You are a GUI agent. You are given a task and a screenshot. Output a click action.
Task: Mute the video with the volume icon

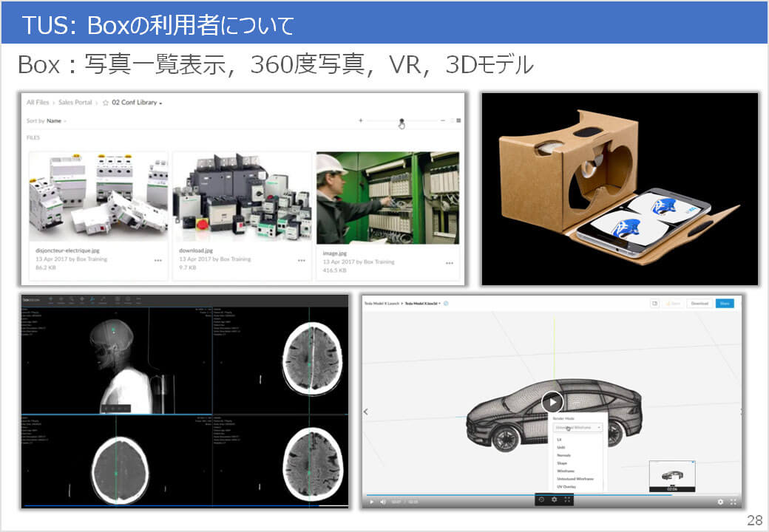pos(383,502)
